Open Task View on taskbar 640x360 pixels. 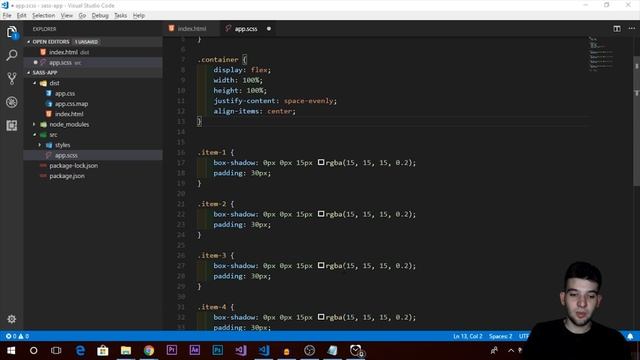tap(56, 350)
